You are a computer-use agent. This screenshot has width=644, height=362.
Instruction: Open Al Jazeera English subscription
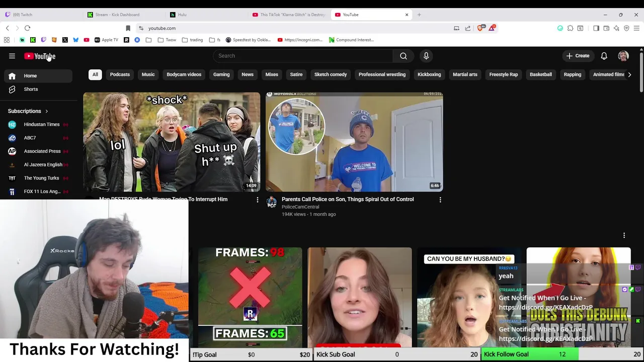[38, 164]
